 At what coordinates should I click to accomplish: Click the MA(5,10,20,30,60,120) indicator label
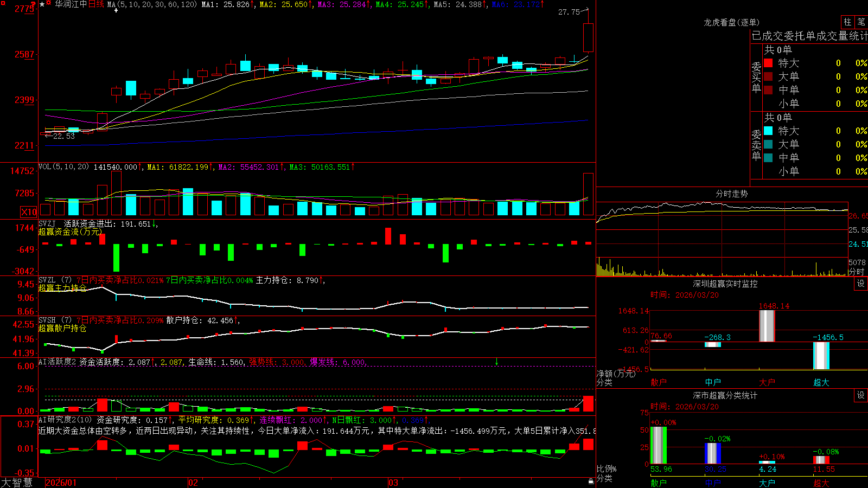tap(152, 4)
